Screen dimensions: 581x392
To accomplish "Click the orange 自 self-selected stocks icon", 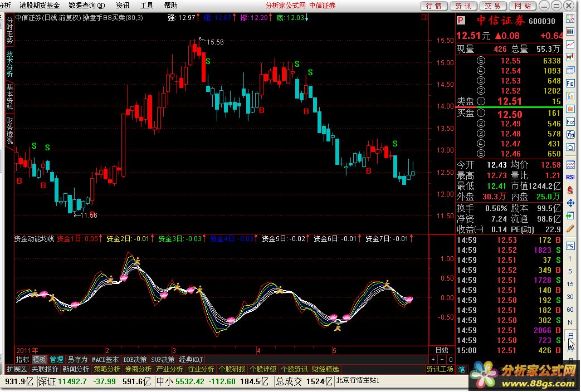I will click(x=570, y=109).
